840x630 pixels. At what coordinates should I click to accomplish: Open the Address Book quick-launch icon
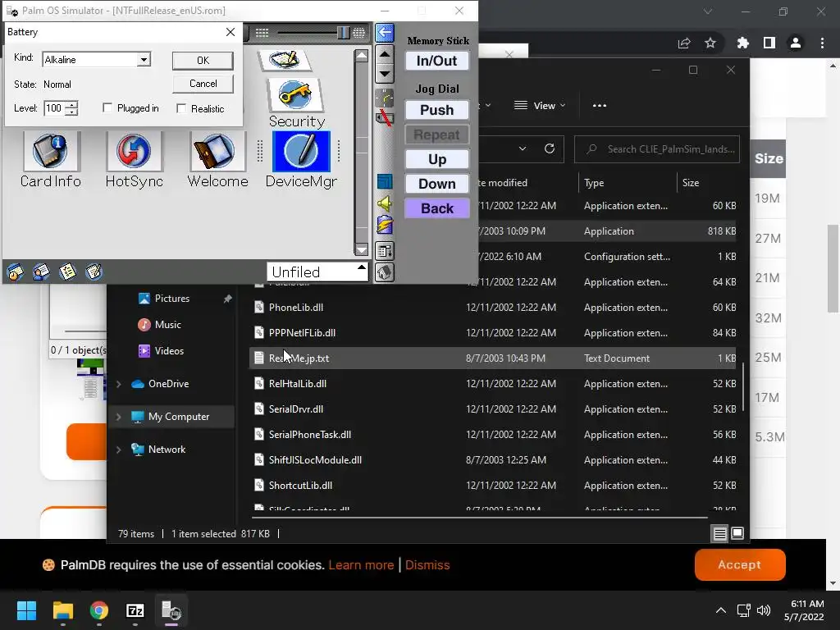click(41, 272)
